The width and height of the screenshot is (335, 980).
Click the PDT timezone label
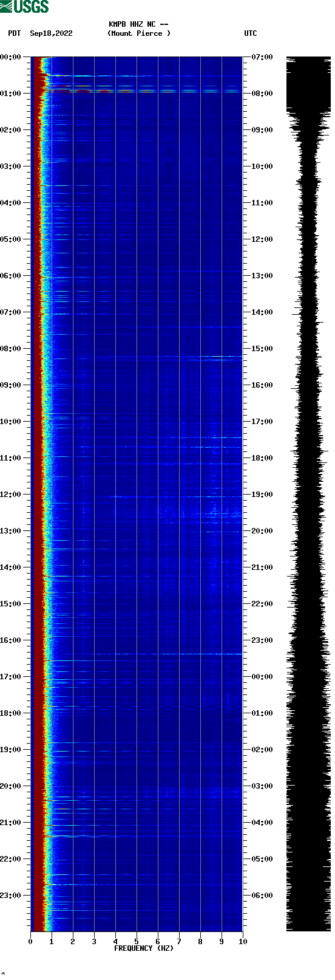pyautogui.click(x=15, y=33)
